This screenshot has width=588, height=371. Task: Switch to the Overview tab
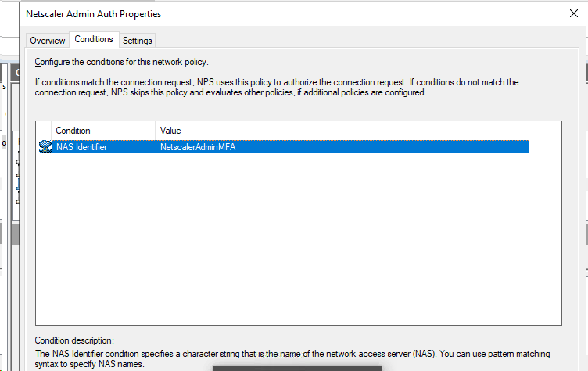click(48, 41)
